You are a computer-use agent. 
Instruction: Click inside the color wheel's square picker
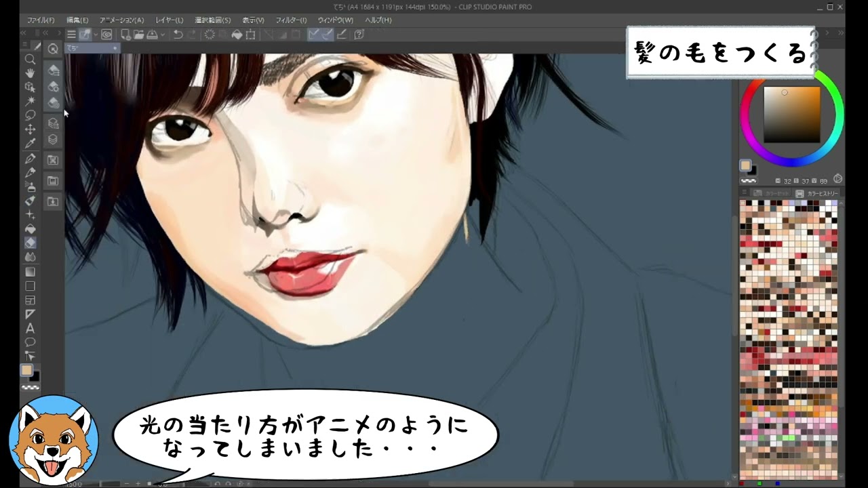[791, 114]
